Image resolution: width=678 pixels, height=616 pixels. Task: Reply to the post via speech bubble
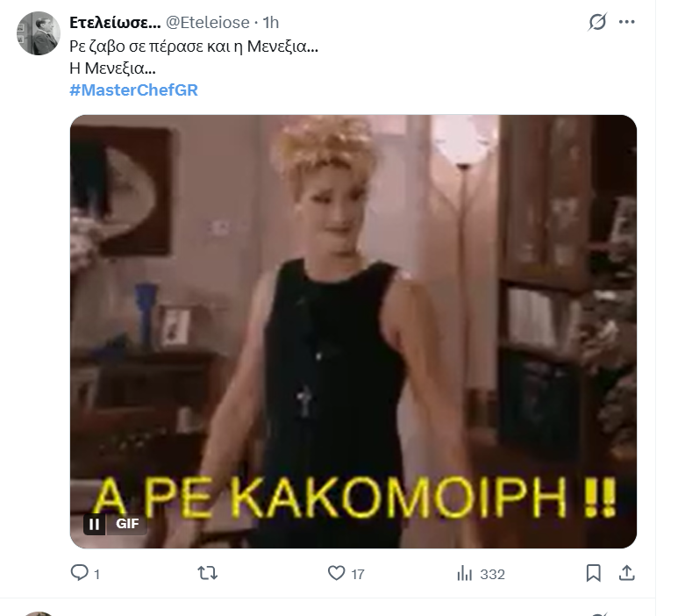pos(79,573)
